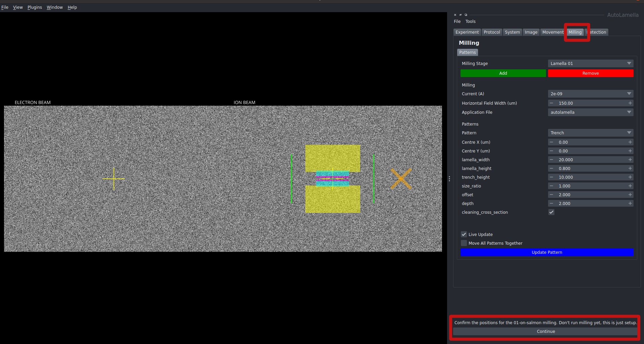Open the Help menu

(72, 7)
